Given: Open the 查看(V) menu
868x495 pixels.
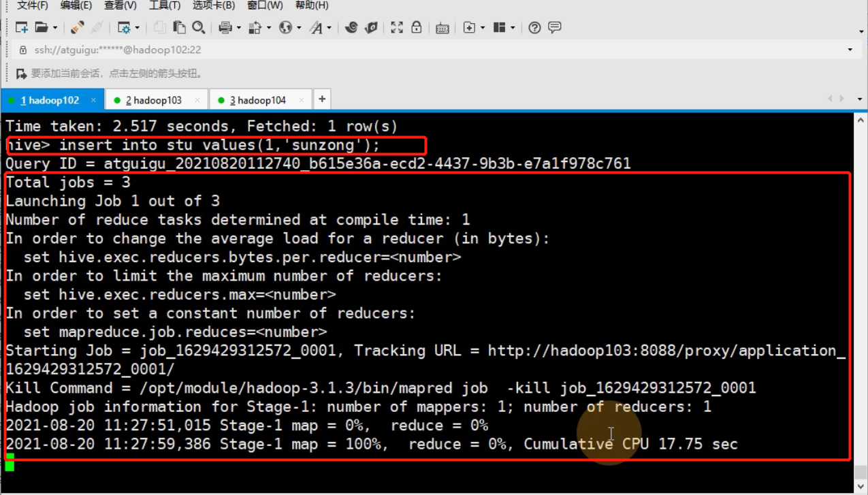Looking at the screenshot, I should 120,5.
